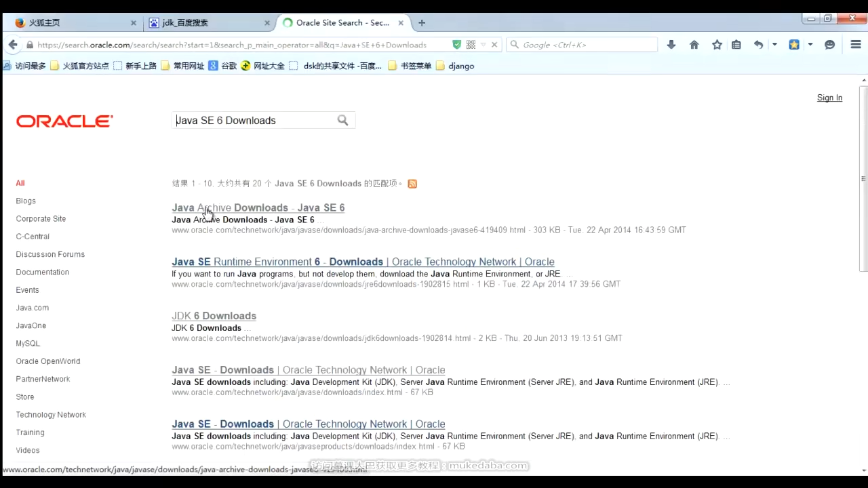Click the URL address bar text
The image size is (868, 488).
click(x=232, y=45)
